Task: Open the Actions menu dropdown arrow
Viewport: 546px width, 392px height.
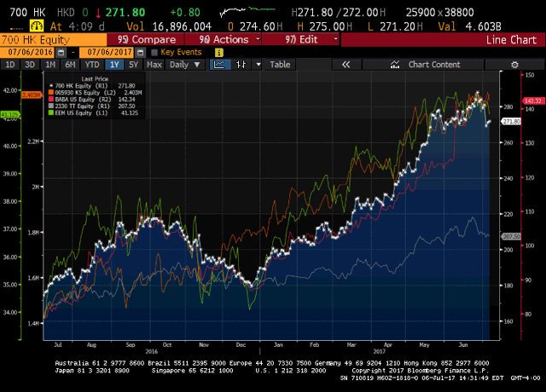Action: [258, 39]
